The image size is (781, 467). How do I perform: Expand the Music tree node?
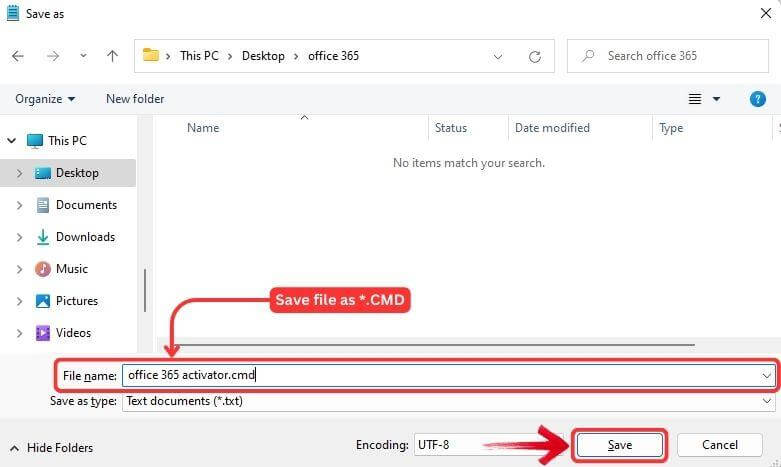pos(19,269)
